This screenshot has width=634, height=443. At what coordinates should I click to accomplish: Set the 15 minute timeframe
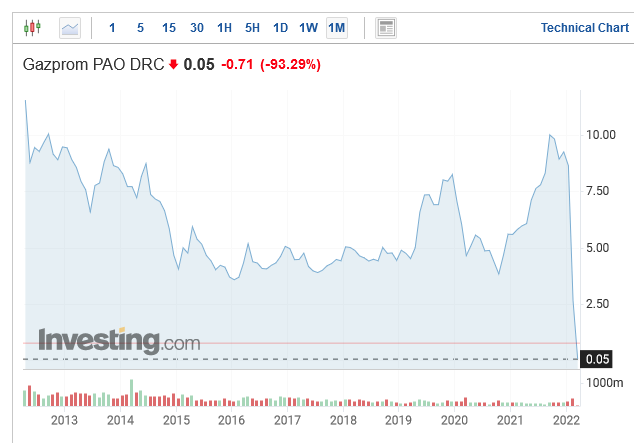coord(169,28)
